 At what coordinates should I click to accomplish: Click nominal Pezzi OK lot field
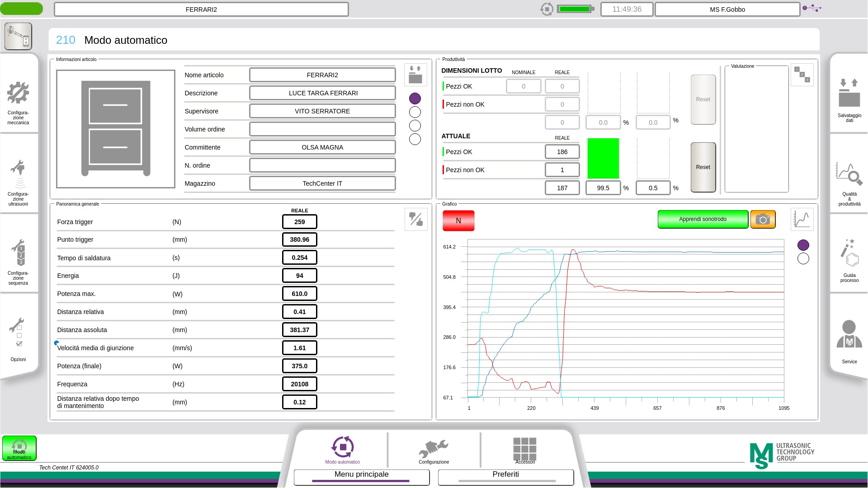tap(524, 86)
